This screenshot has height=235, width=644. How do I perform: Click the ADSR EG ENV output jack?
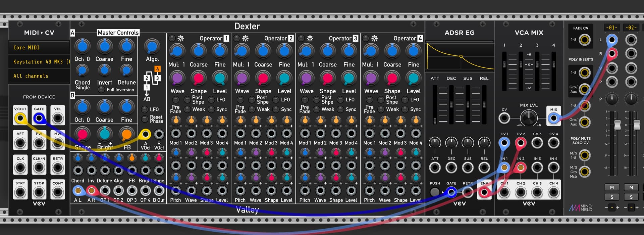[x=484, y=192]
